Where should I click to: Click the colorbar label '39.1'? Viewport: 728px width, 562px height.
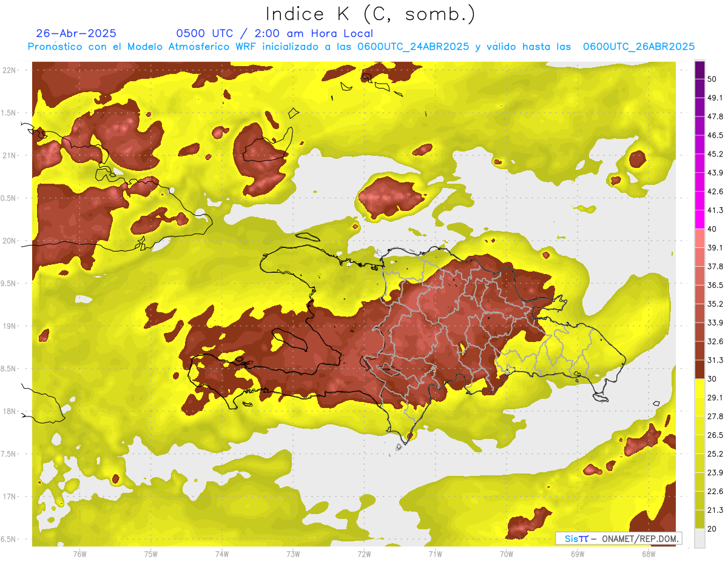click(715, 248)
